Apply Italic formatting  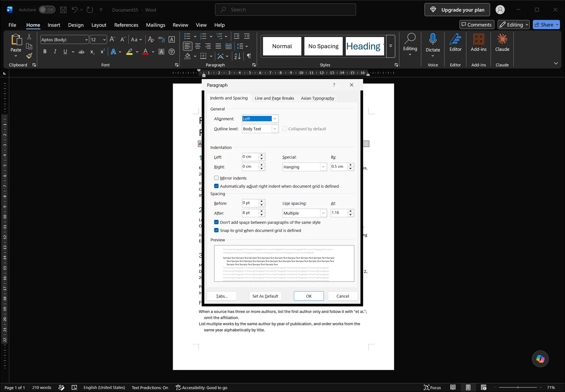click(x=55, y=52)
